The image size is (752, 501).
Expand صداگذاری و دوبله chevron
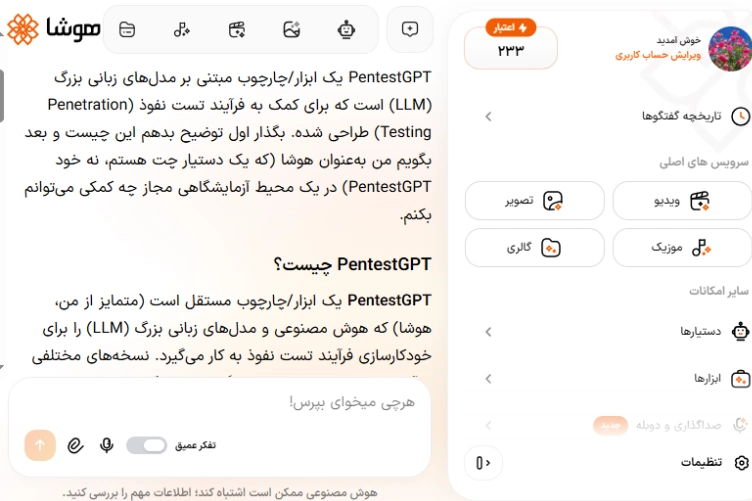pyautogui.click(x=488, y=425)
